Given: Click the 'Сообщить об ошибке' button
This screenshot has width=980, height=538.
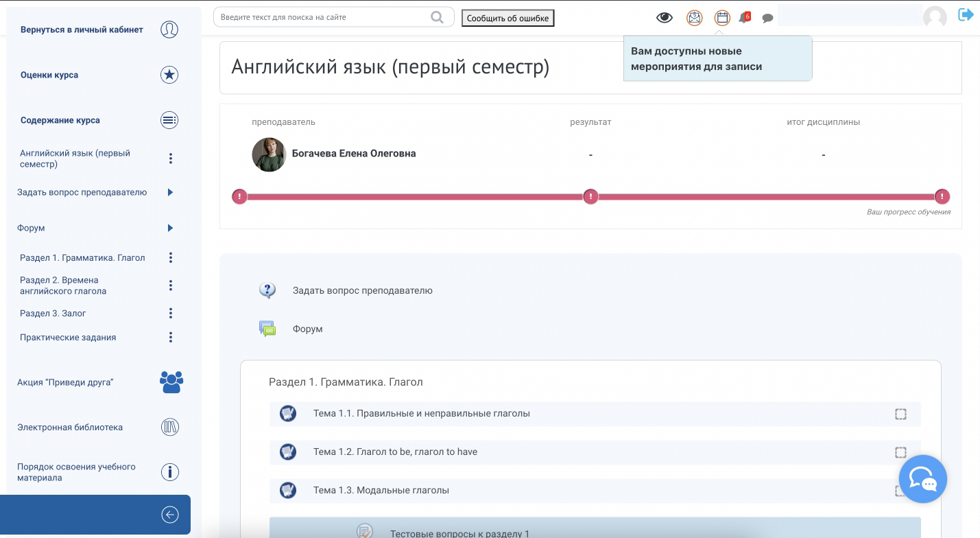Looking at the screenshot, I should [507, 19].
